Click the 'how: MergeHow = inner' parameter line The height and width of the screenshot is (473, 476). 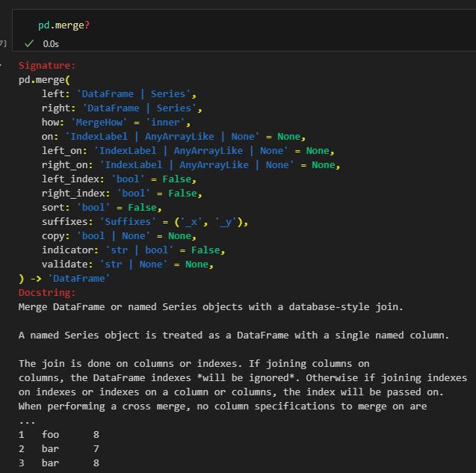click(116, 123)
